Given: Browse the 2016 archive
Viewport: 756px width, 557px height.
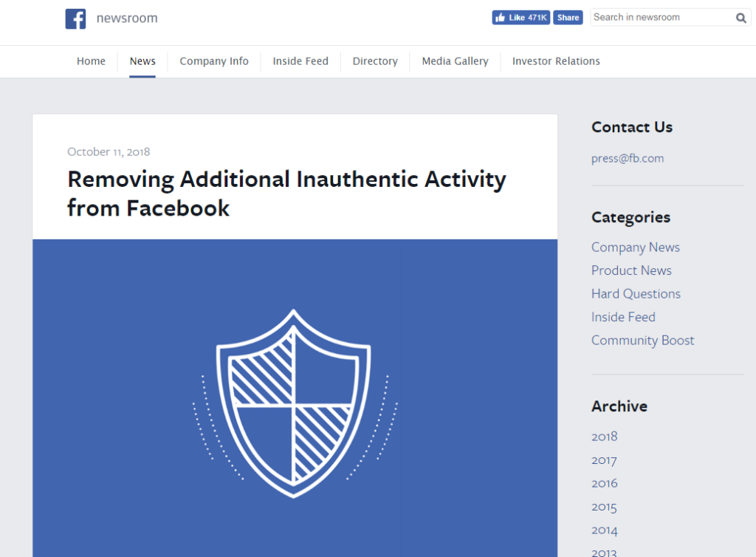Looking at the screenshot, I should (605, 483).
